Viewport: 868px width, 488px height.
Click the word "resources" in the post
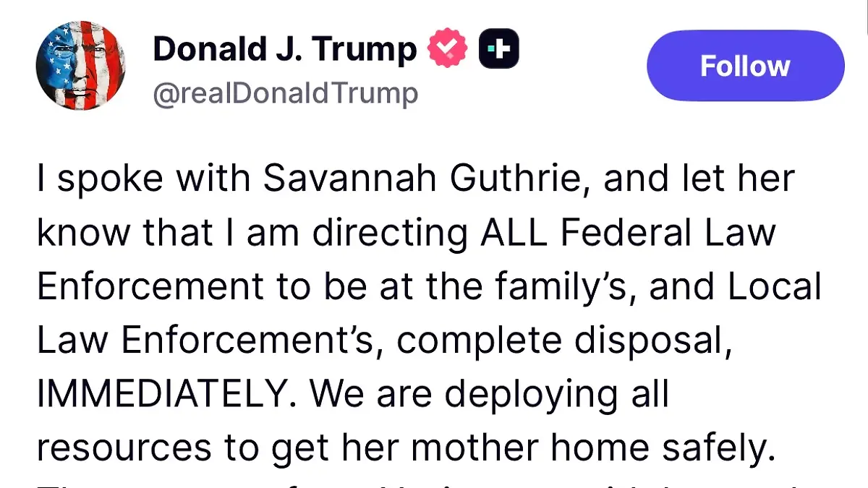point(124,448)
